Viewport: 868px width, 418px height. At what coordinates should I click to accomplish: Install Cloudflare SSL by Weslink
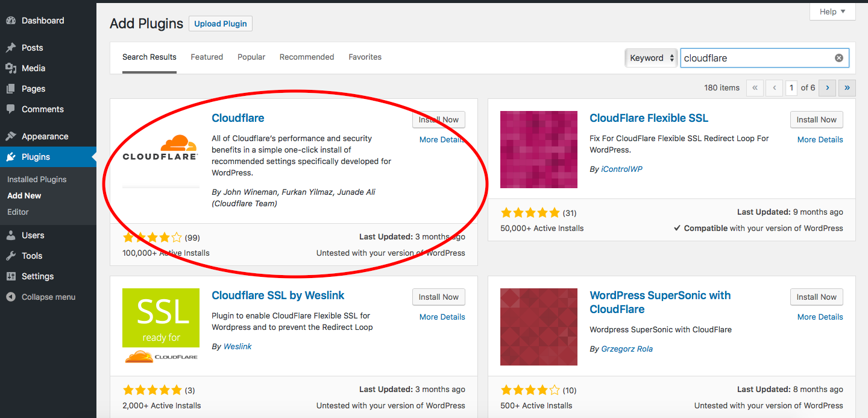click(x=439, y=297)
